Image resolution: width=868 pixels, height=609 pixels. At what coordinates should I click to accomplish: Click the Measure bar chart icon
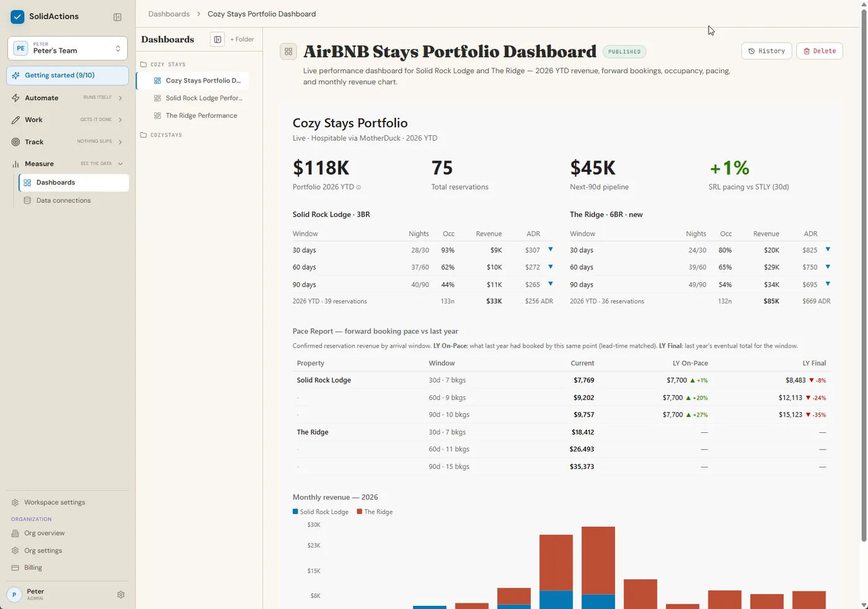pos(15,164)
